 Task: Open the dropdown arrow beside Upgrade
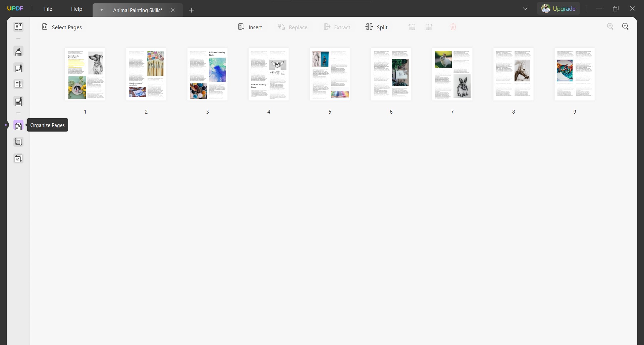tap(525, 9)
